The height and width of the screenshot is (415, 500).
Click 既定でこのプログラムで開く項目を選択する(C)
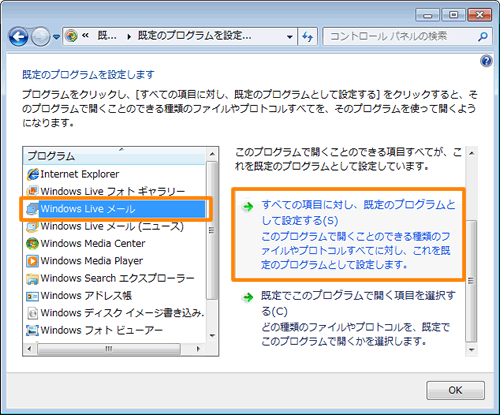coord(358,303)
